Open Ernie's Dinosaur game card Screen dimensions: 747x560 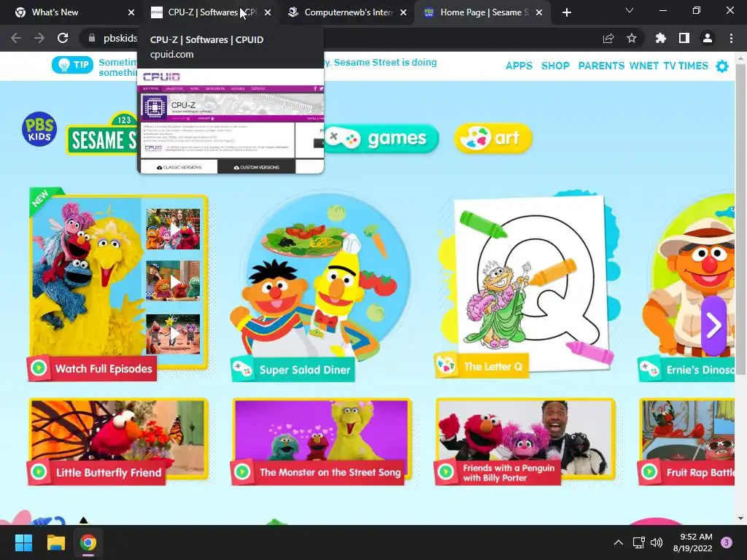point(688,287)
